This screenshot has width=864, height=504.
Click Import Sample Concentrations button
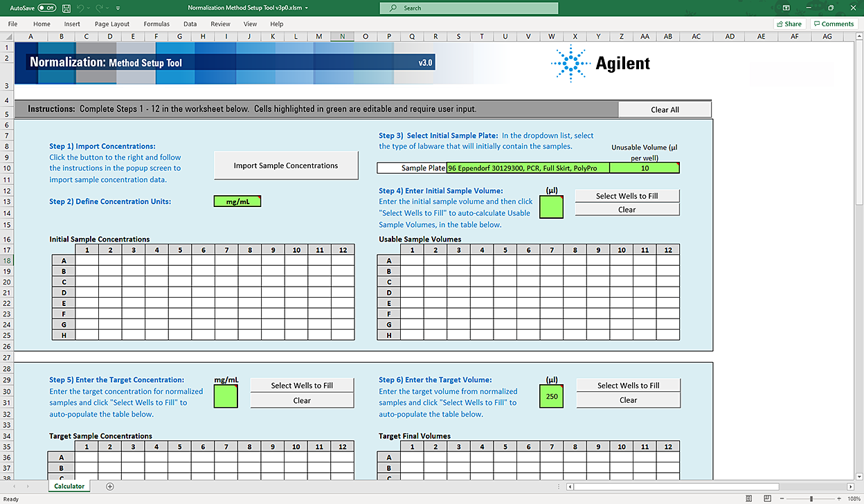[x=286, y=165]
